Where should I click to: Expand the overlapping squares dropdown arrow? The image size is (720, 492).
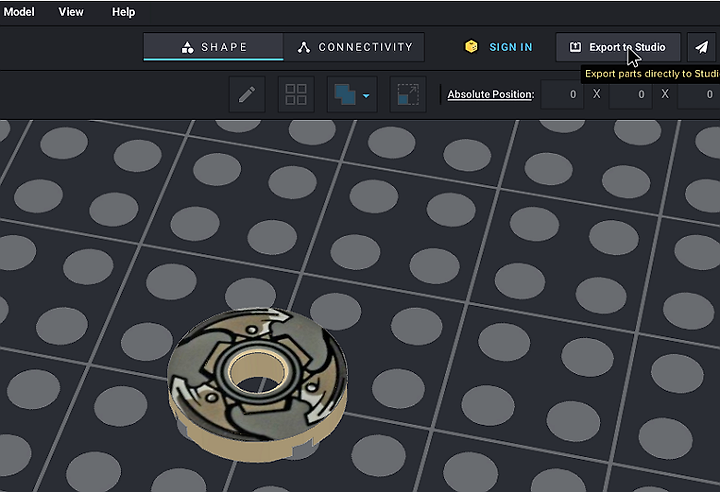[x=366, y=96]
